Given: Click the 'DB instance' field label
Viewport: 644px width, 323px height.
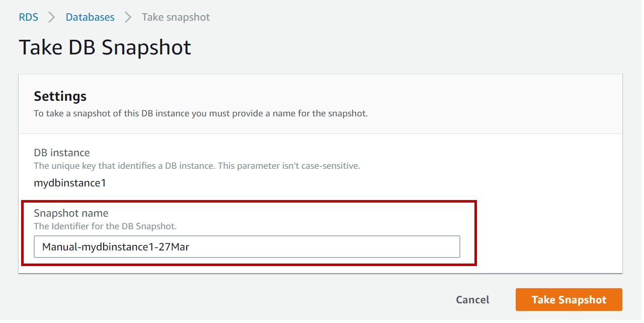Looking at the screenshot, I should [x=61, y=153].
